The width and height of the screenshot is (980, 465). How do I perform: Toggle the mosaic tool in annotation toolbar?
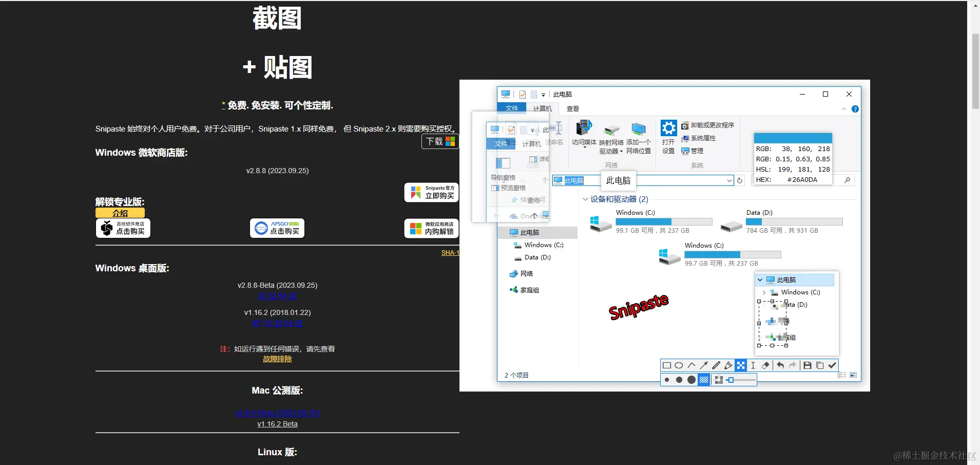(741, 365)
